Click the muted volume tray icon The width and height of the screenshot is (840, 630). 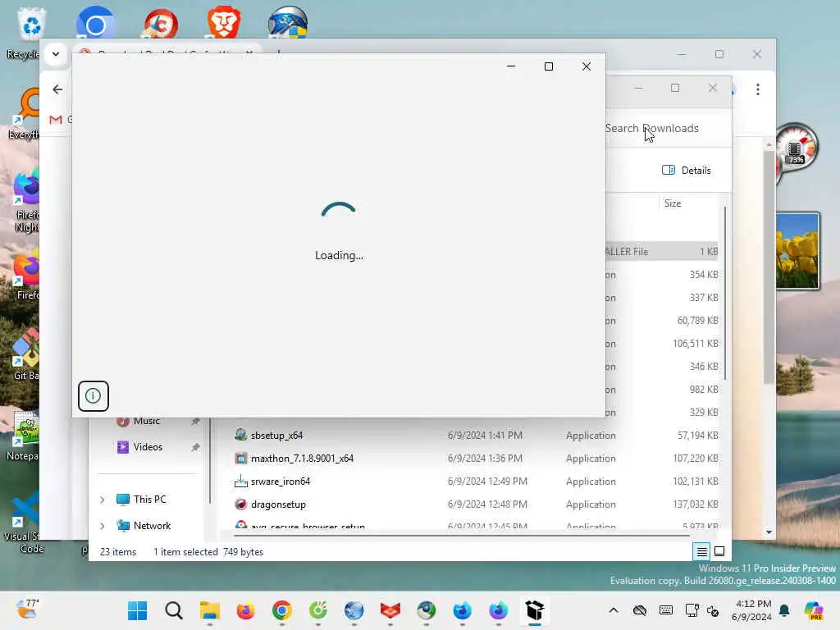tap(713, 610)
